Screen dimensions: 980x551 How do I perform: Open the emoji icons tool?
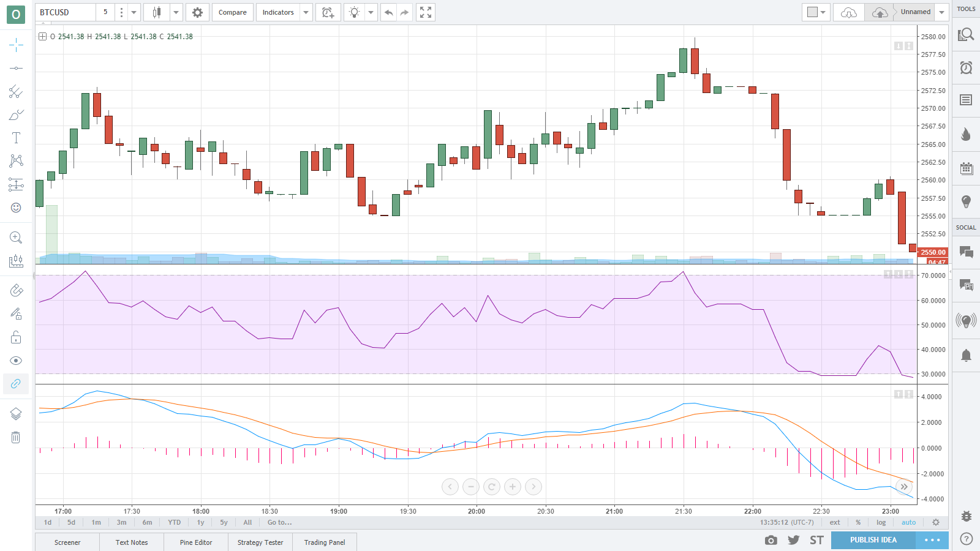[x=16, y=208]
